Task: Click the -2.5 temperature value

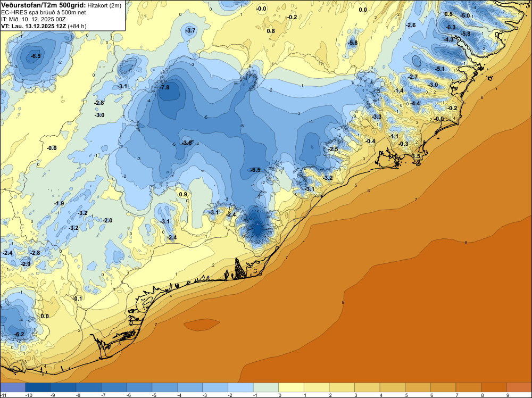Action: click(x=333, y=149)
